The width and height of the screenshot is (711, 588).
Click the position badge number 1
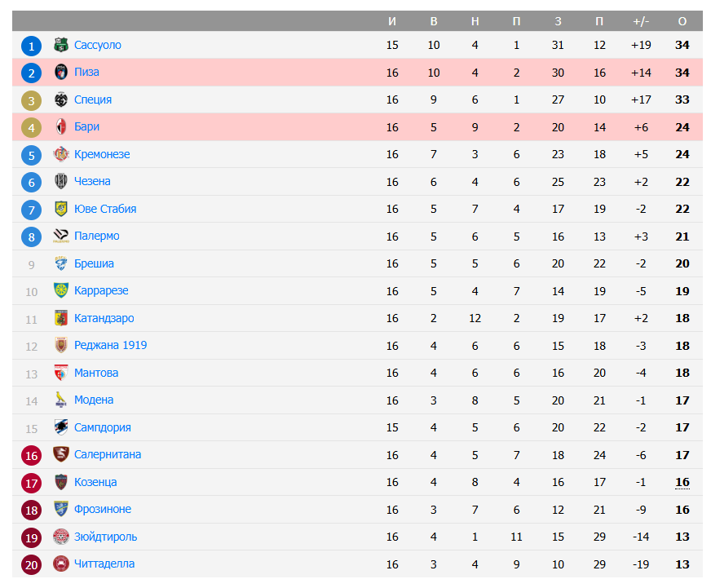(x=32, y=46)
